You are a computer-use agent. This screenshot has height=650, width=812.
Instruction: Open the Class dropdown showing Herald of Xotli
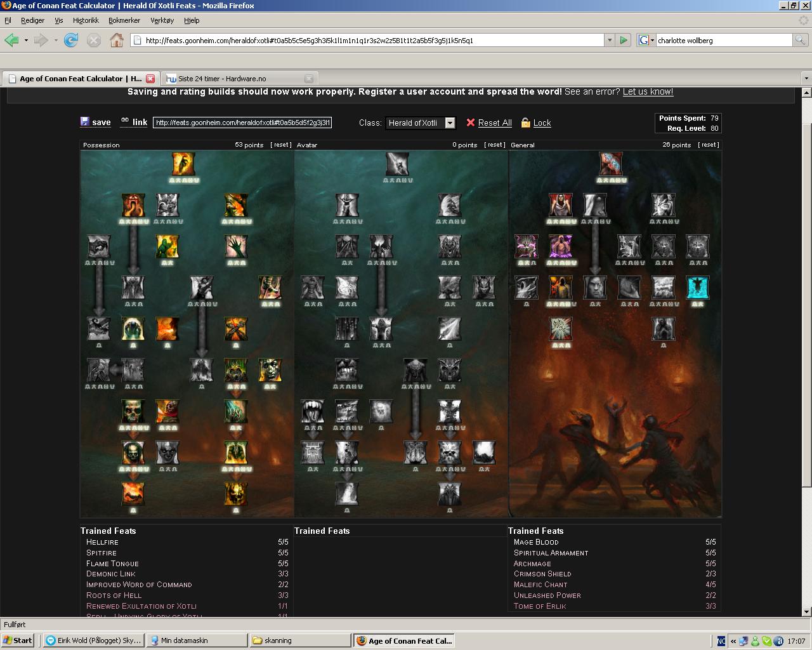tap(421, 123)
